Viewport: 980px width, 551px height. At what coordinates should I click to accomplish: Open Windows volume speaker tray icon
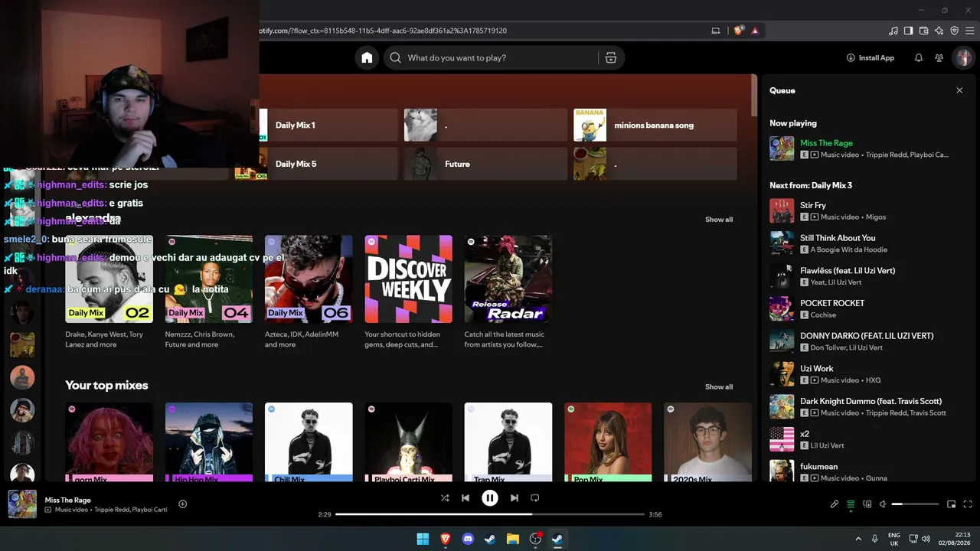pyautogui.click(x=926, y=539)
